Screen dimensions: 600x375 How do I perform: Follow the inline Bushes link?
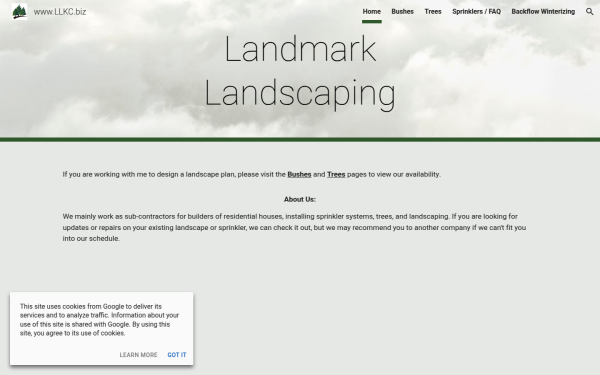pyautogui.click(x=299, y=174)
